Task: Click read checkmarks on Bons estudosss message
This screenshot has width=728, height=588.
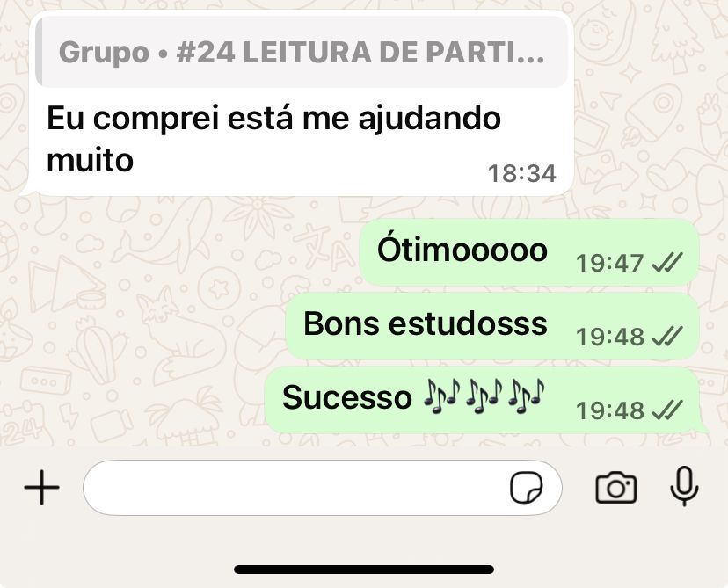Action: (667, 336)
